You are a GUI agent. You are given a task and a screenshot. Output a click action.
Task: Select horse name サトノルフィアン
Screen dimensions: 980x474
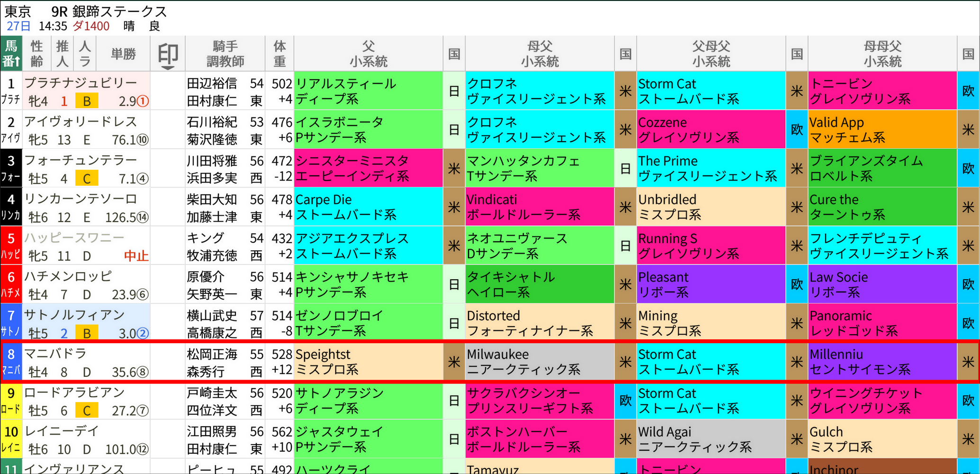click(x=74, y=315)
